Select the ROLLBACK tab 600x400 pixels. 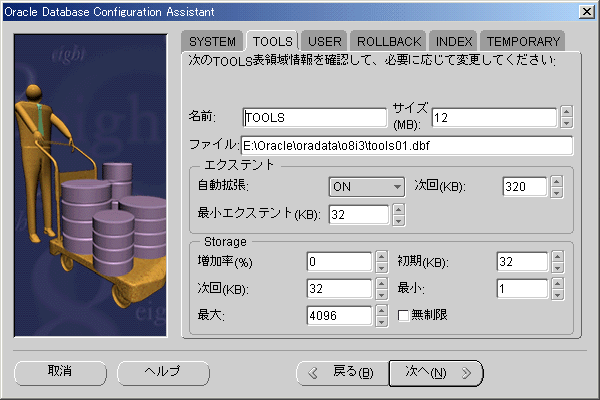click(388, 41)
